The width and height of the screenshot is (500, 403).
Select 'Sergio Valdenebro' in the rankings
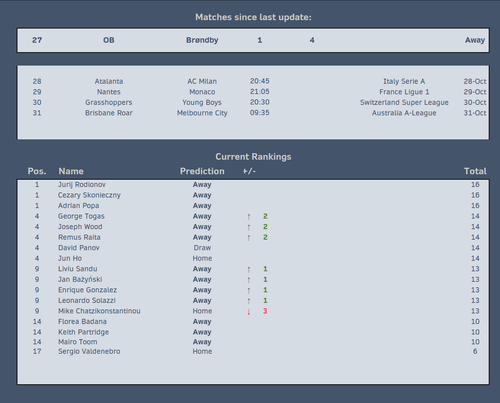coord(89,351)
